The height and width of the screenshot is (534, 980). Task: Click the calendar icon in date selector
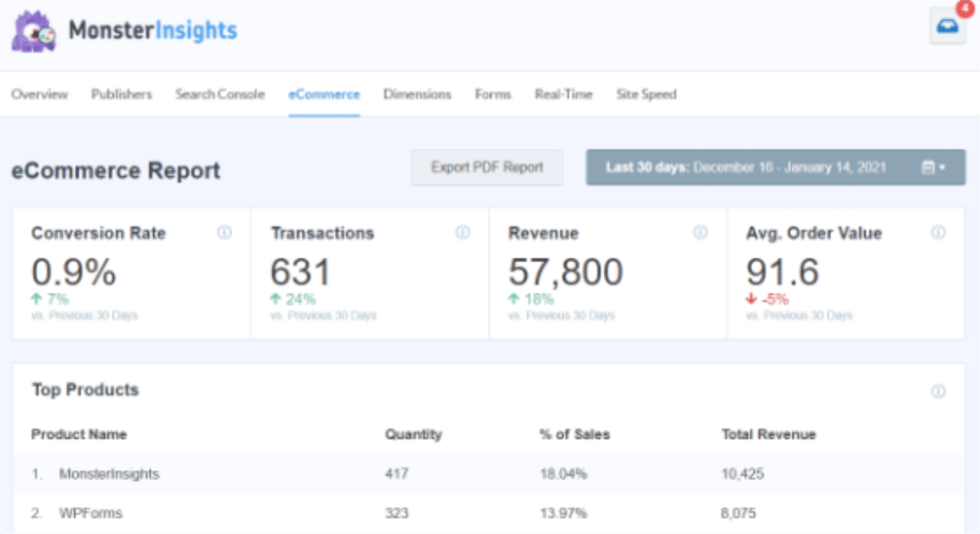pos(927,168)
